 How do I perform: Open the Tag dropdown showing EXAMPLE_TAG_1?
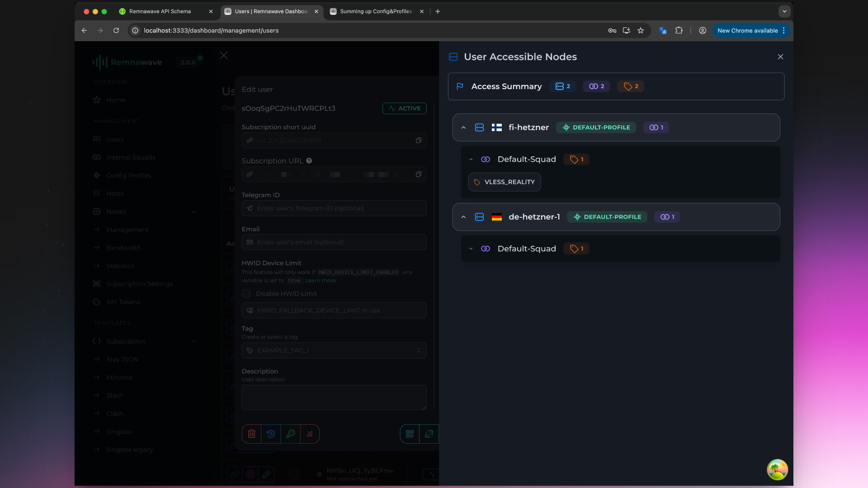pos(334,350)
